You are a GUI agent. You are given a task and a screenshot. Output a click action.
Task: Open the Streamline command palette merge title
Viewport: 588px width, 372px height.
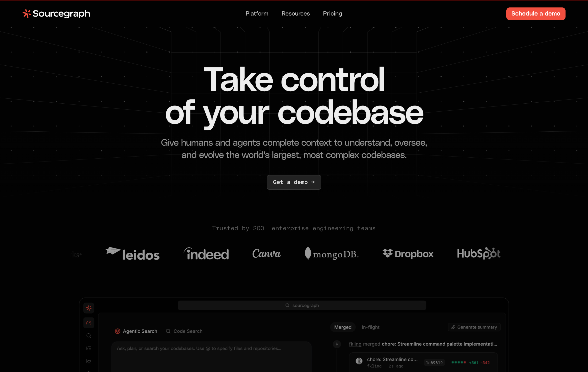439,344
